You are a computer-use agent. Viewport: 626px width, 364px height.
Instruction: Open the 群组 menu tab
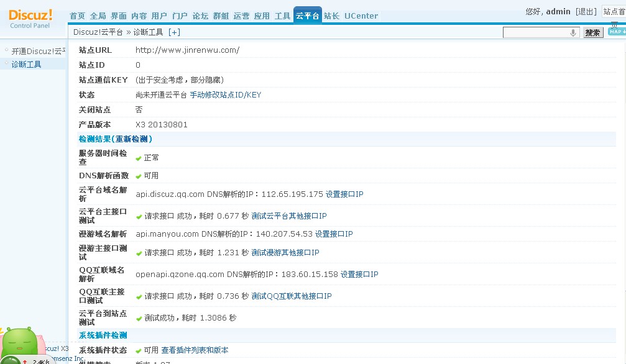click(x=221, y=16)
